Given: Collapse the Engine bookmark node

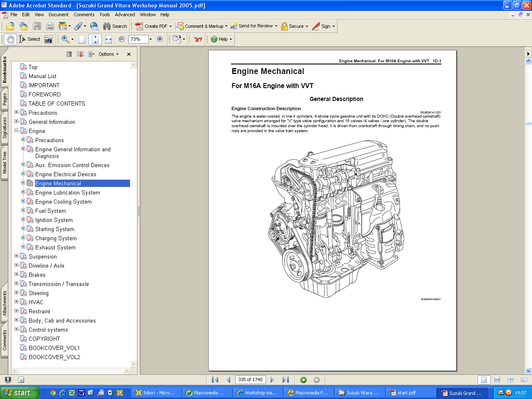Looking at the screenshot, I should [17, 131].
